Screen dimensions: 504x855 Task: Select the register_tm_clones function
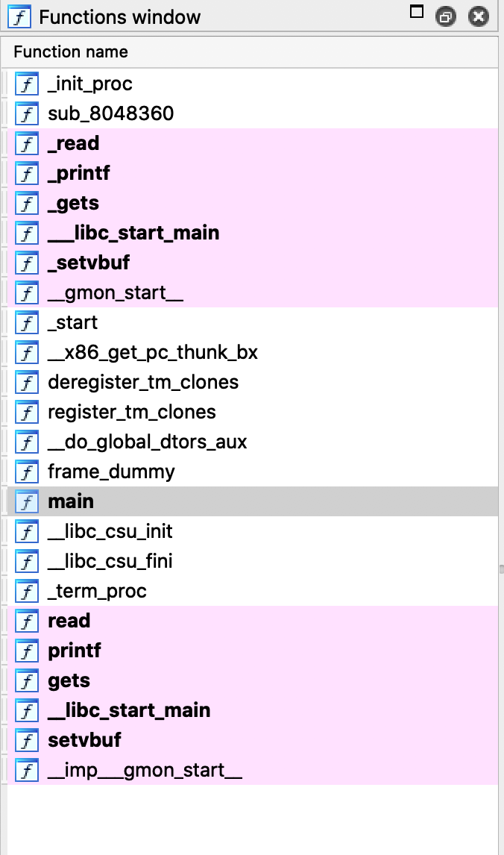(253, 412)
